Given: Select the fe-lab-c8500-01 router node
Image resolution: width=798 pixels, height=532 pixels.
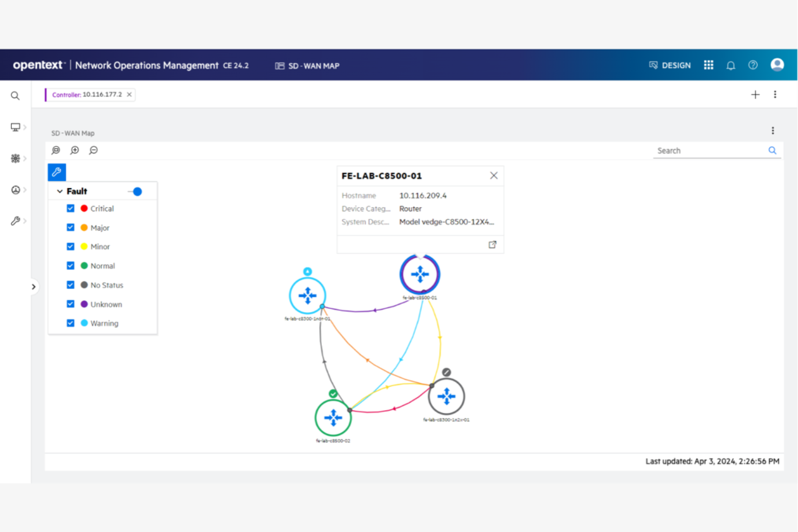Looking at the screenshot, I should tap(420, 274).
